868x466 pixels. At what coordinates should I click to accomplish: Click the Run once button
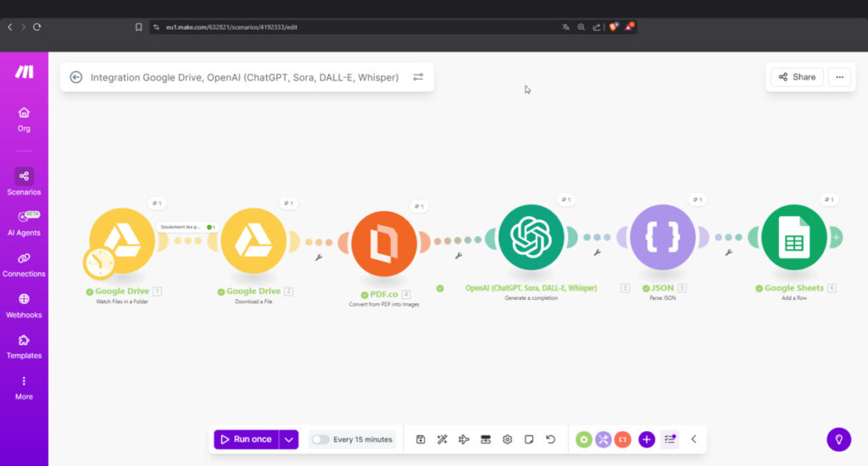point(246,439)
